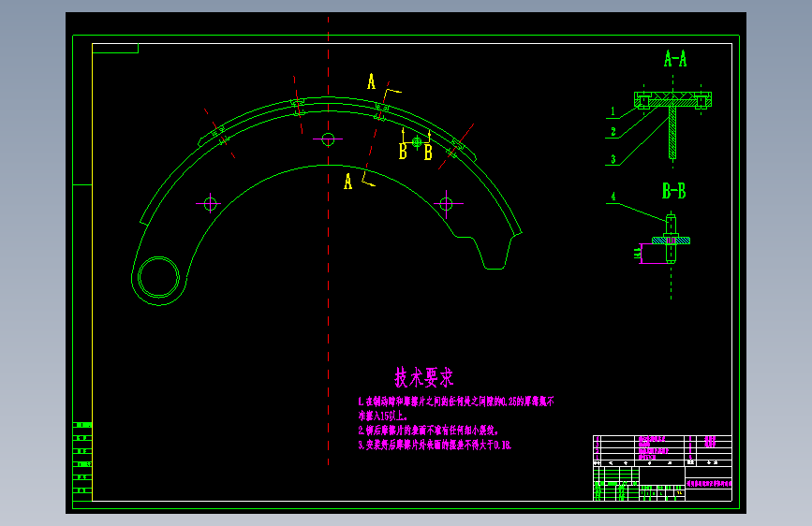
Task: Pick the small hole on the red centerline
Action: (x=328, y=139)
